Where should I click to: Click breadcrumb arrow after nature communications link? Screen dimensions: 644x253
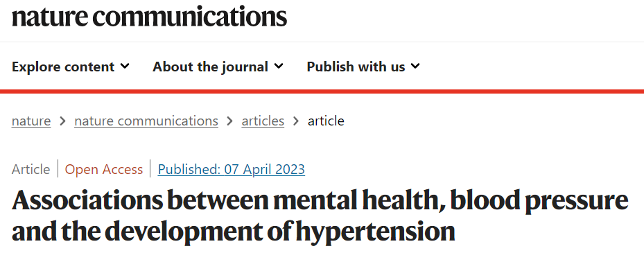pos(229,121)
